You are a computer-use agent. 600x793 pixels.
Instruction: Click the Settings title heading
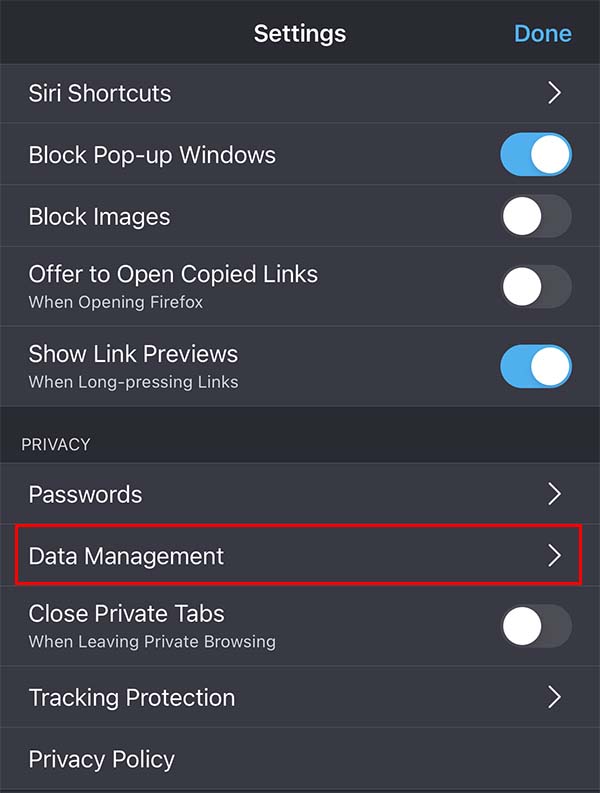pos(300,33)
